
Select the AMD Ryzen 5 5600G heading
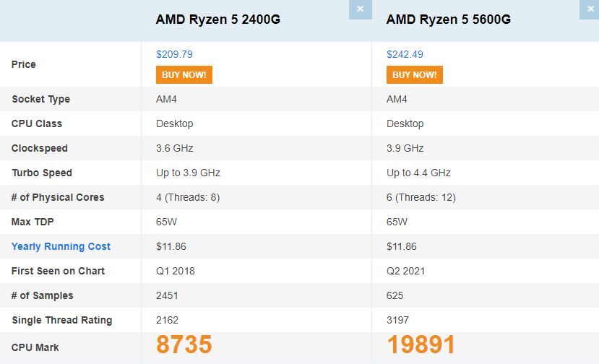[448, 19]
